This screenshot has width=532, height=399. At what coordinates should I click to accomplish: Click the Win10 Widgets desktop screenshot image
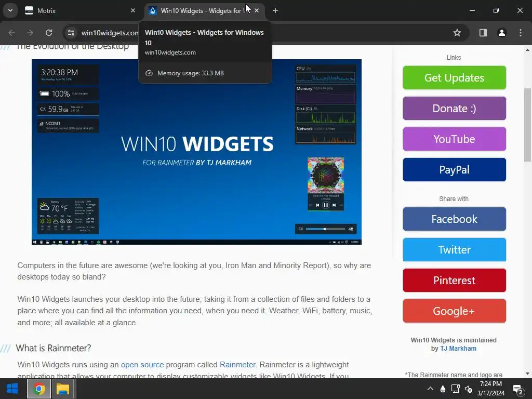(x=196, y=152)
